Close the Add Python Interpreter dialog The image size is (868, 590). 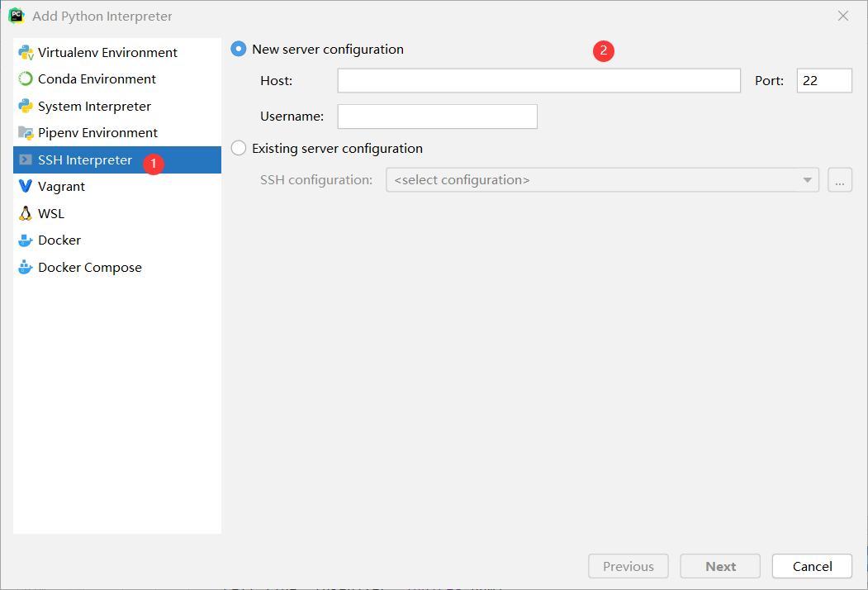(843, 16)
